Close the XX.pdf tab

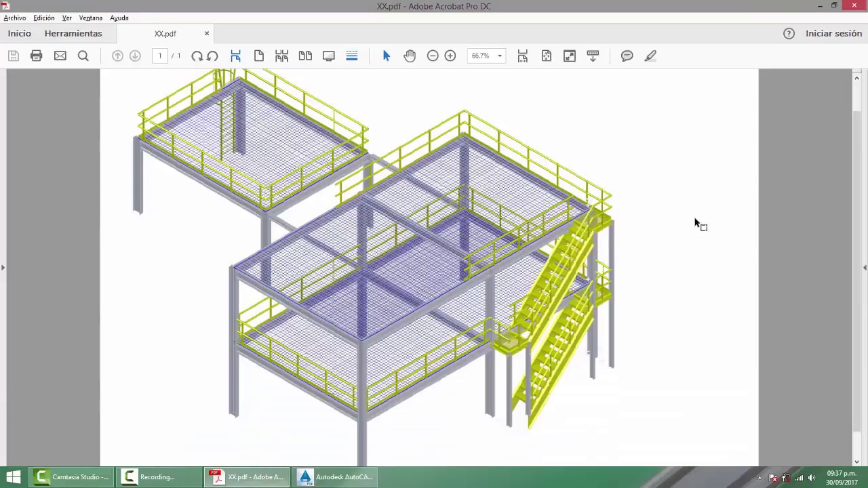[207, 33]
